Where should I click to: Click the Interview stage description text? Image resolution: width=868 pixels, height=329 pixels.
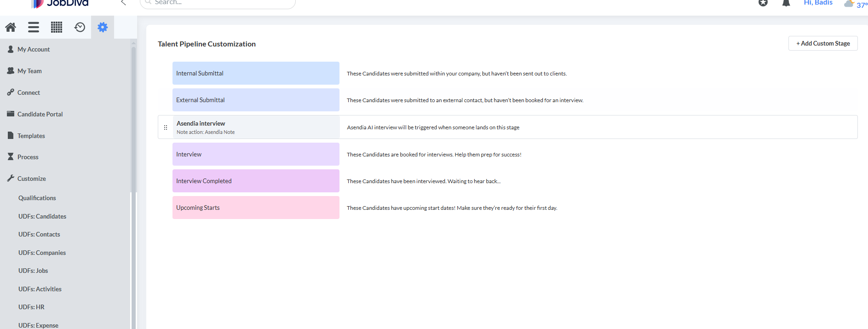[434, 155]
